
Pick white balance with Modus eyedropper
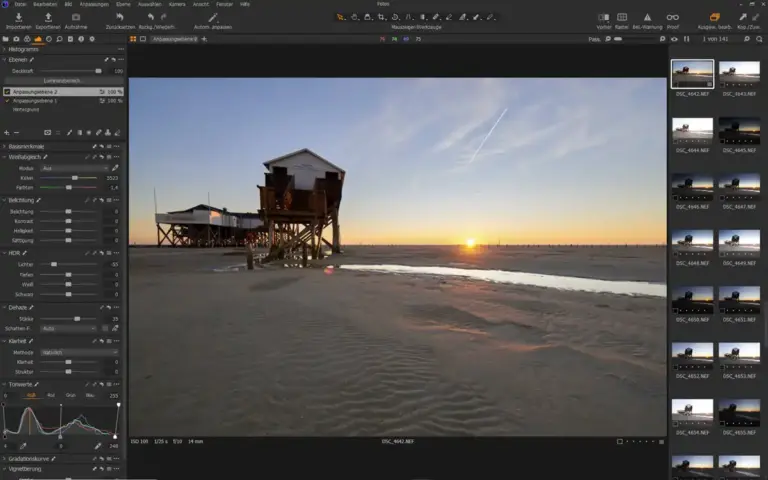point(115,168)
